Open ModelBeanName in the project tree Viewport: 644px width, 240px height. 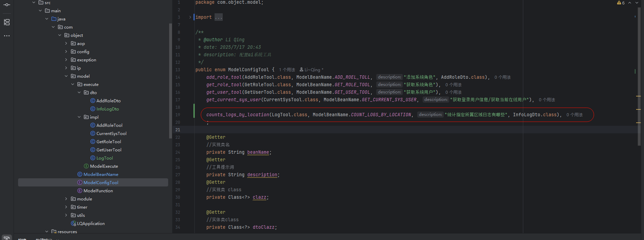[x=101, y=175]
